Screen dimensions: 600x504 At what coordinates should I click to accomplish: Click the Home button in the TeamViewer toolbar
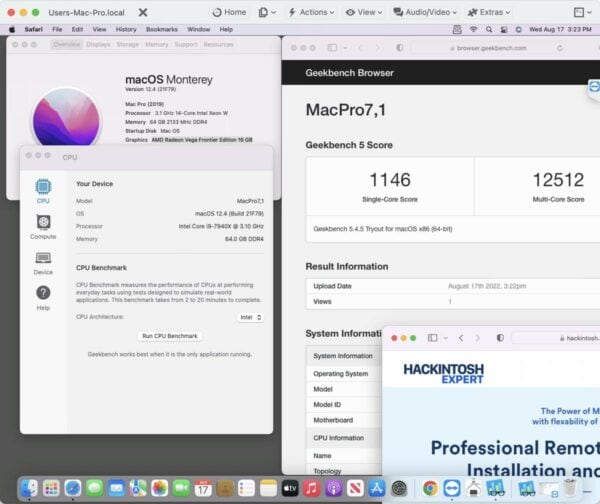[229, 12]
